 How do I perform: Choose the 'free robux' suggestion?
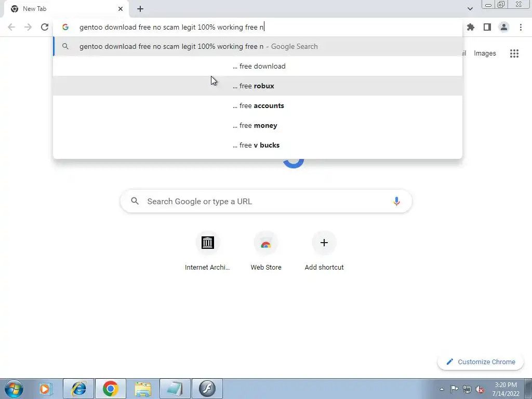tap(258, 86)
